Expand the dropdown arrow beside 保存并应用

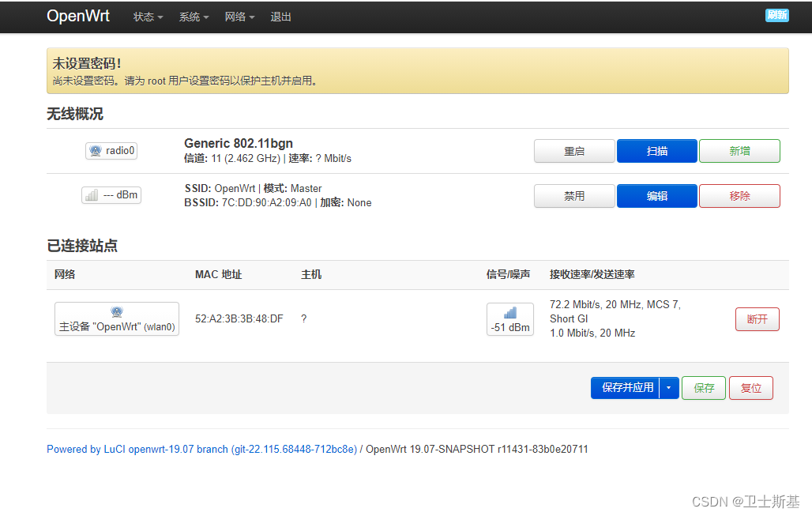(668, 387)
